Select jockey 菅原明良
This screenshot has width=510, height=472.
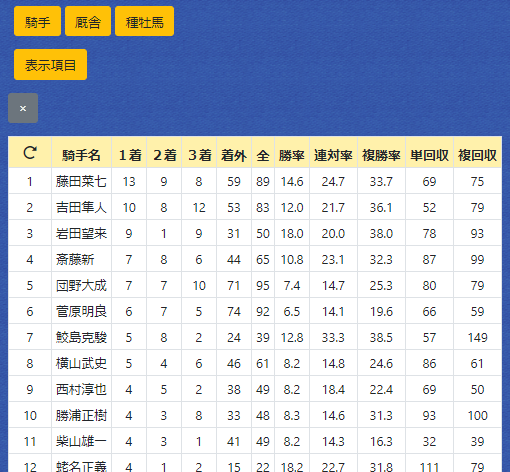point(81,311)
